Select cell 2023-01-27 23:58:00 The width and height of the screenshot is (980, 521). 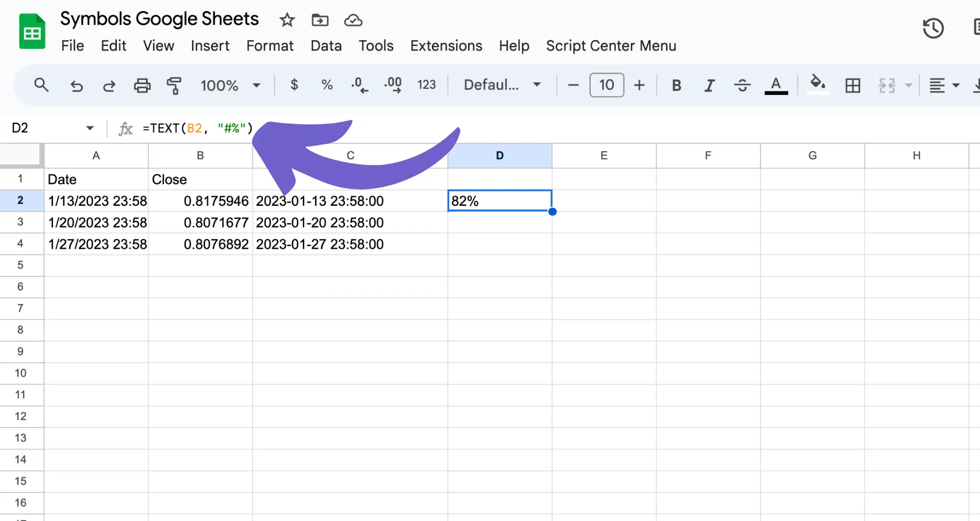[350, 244]
